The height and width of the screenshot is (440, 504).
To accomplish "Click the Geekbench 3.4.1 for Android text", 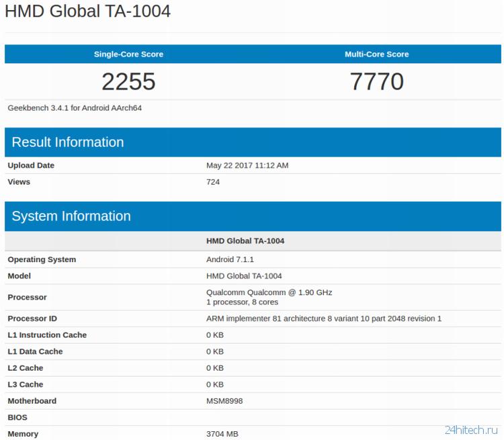I will pos(75,107).
